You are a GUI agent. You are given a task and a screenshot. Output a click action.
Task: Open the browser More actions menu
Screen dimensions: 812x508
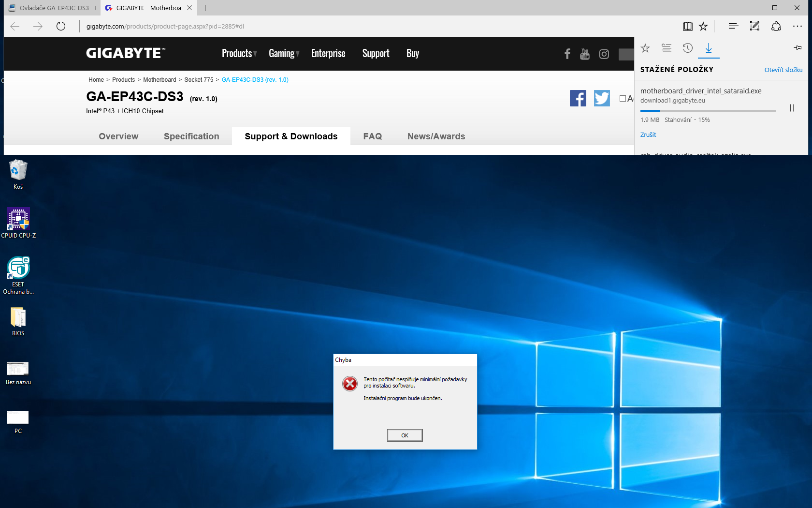tap(797, 26)
